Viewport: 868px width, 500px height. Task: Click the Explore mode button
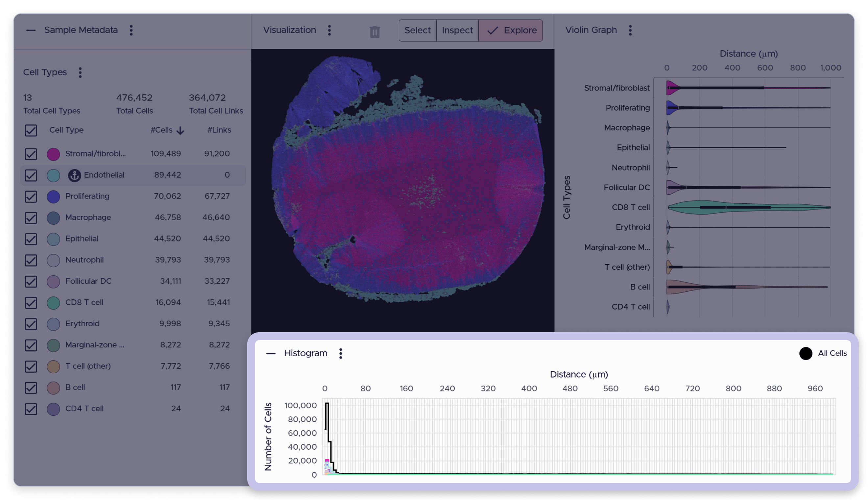click(510, 30)
